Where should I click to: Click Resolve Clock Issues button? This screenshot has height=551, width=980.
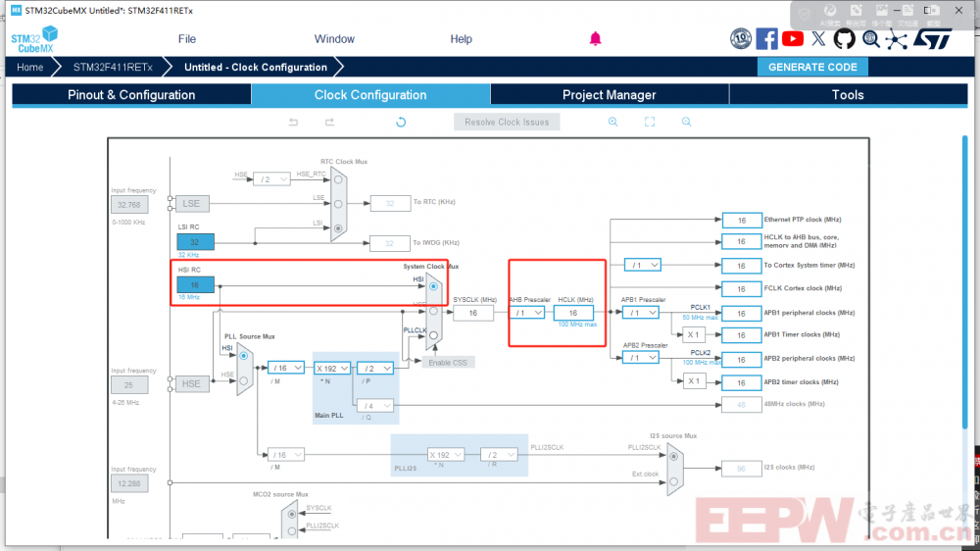tap(507, 122)
